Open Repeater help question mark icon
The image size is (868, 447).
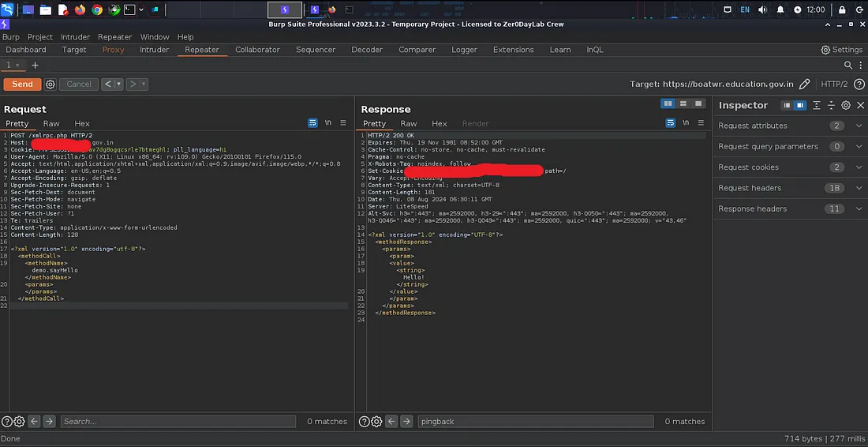click(x=859, y=85)
